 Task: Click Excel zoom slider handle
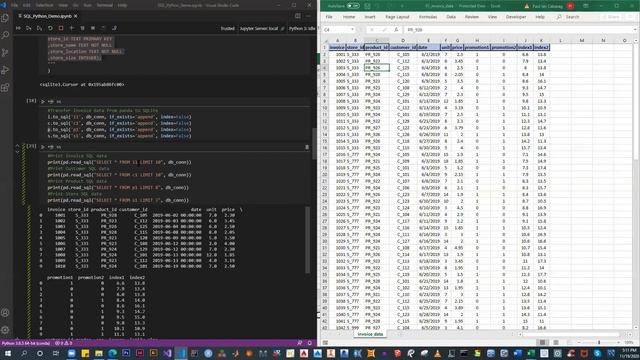click(599, 342)
